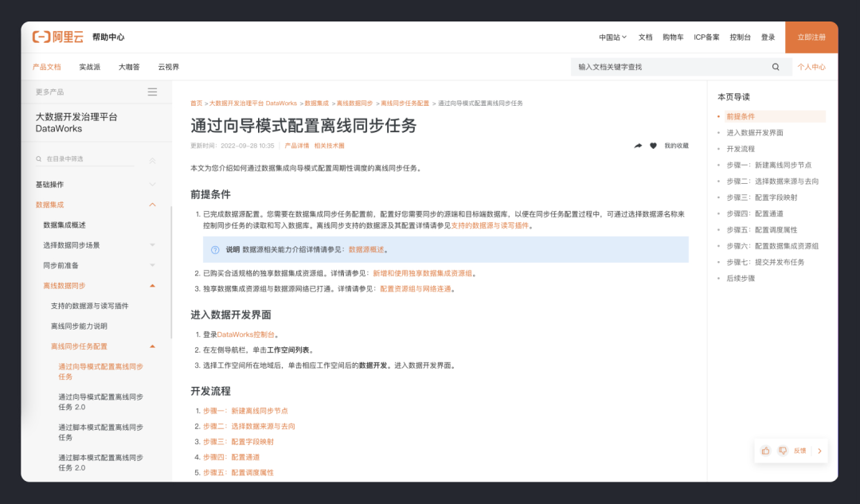Image resolution: width=860 pixels, height=504 pixels.
Task: Jump to 进入数据开发界面 in page guide
Action: (755, 133)
